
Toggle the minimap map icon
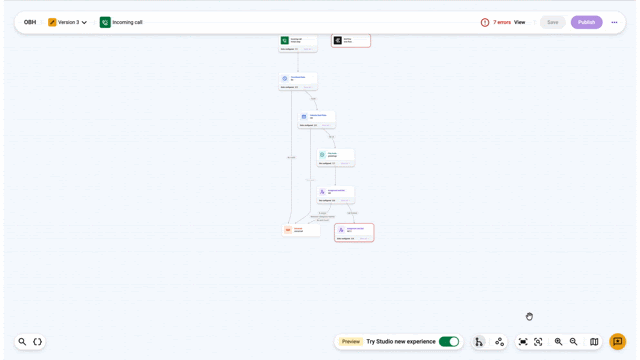click(x=594, y=342)
